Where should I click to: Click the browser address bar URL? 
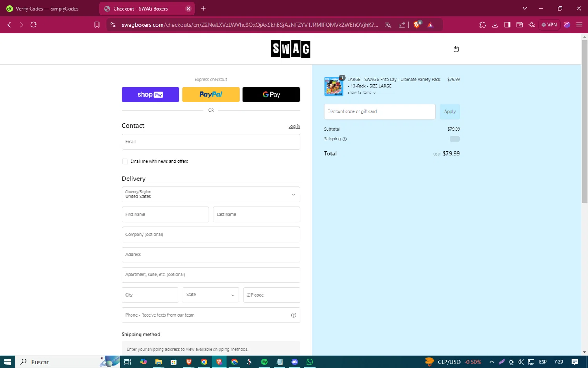click(250, 25)
